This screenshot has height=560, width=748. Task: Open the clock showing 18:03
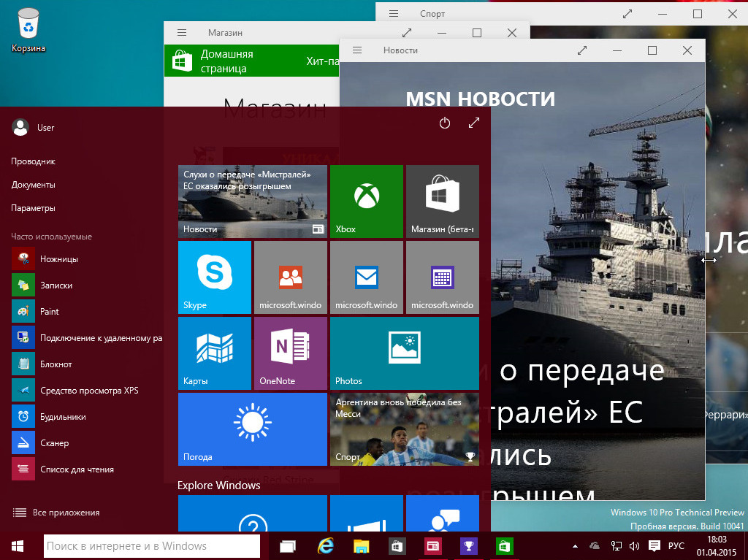click(717, 546)
